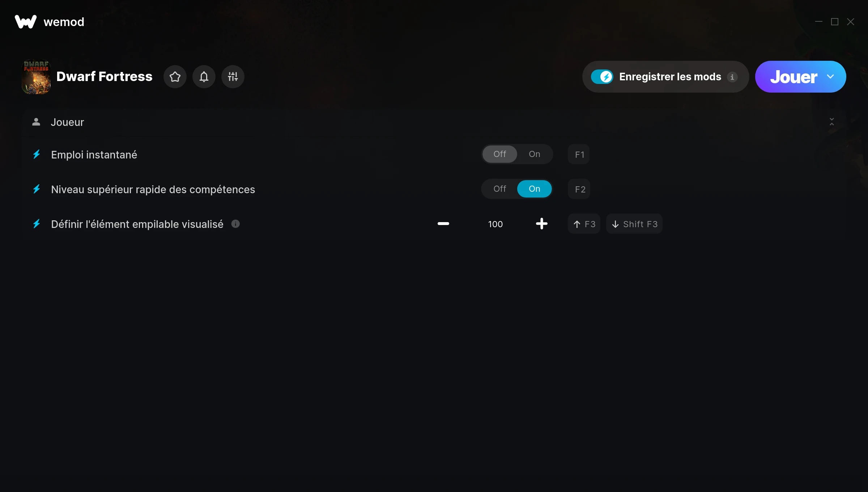Viewport: 868px width, 492px height.
Task: Open the mod settings sliders icon
Action: coord(233,77)
